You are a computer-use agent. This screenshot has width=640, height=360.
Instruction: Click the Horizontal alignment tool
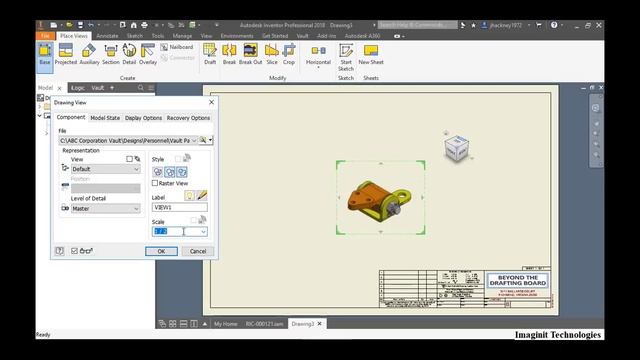318,55
